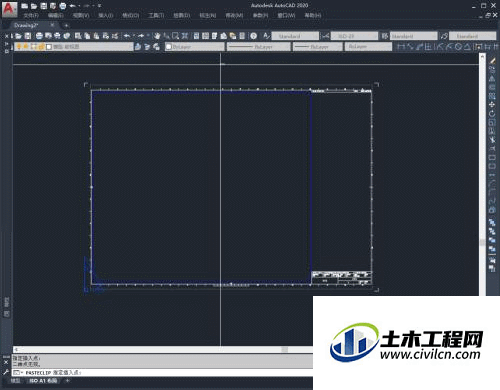The height and width of the screenshot is (390, 500).
Task: Click Bring to Front draw order icon
Action: [x=492, y=222]
